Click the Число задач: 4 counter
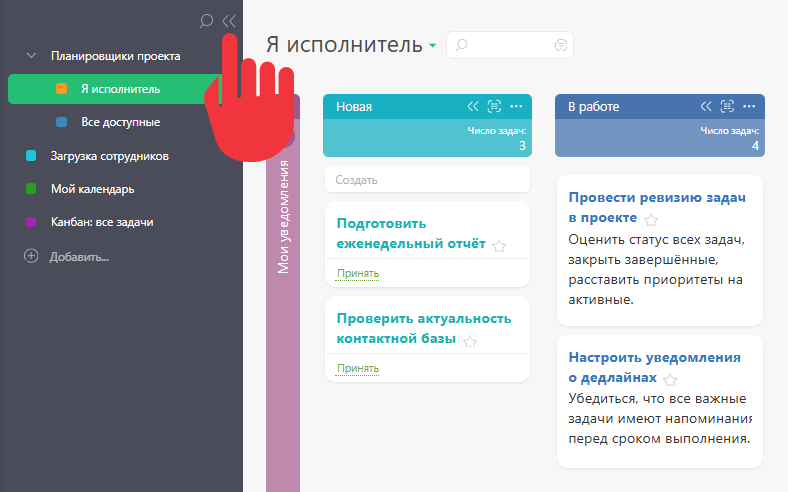 [730, 138]
